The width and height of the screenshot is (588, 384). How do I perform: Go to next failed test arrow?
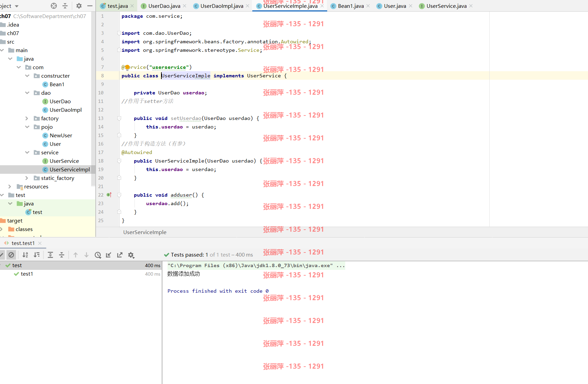point(86,255)
